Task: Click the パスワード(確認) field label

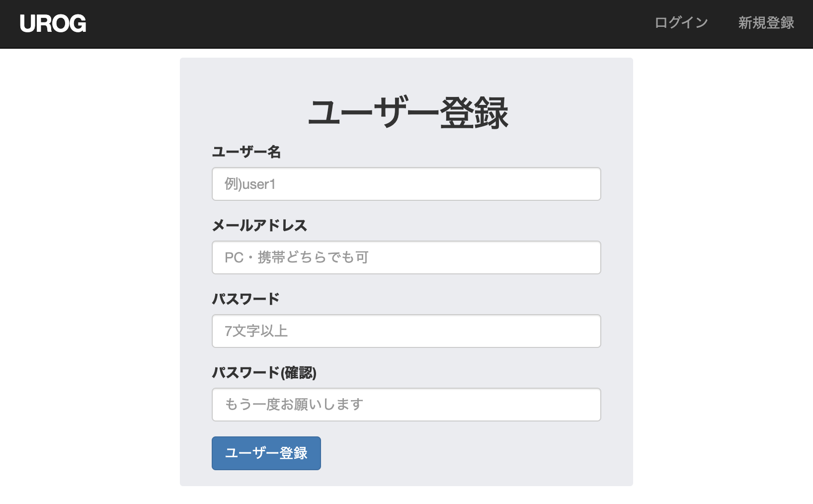Action: 265,372
